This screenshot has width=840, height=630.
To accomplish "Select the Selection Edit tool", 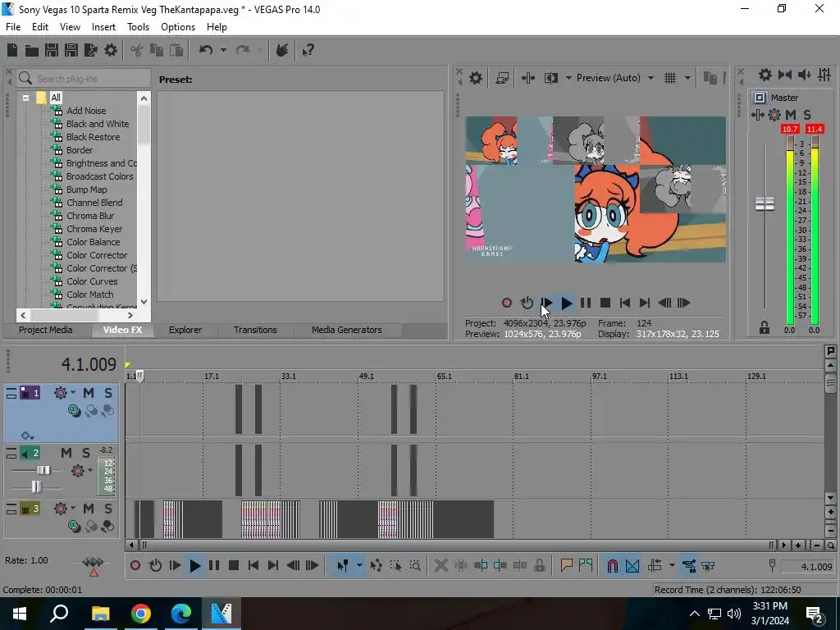I will (395, 566).
